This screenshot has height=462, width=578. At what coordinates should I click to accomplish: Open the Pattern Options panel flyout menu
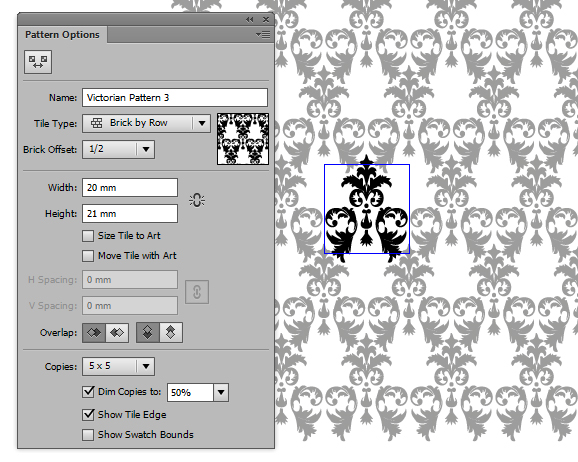[263, 35]
